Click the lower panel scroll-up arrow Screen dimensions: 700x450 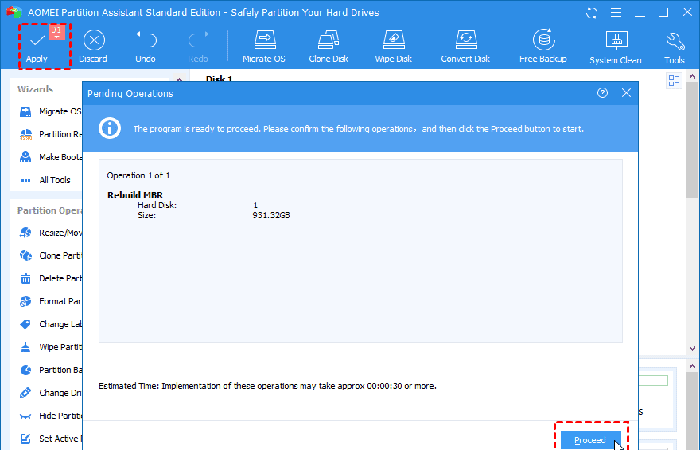pos(692,366)
